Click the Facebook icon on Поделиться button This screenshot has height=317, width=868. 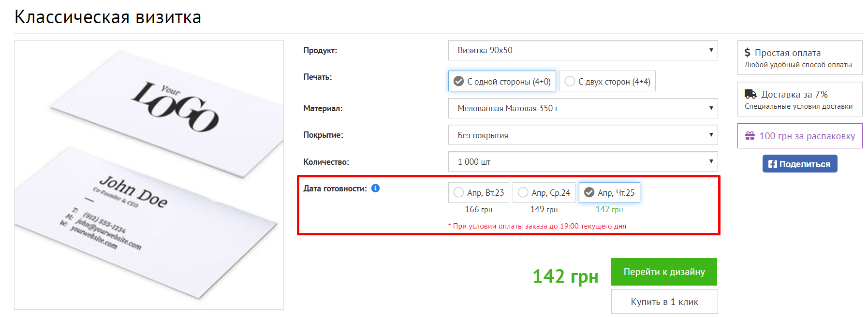pos(772,164)
